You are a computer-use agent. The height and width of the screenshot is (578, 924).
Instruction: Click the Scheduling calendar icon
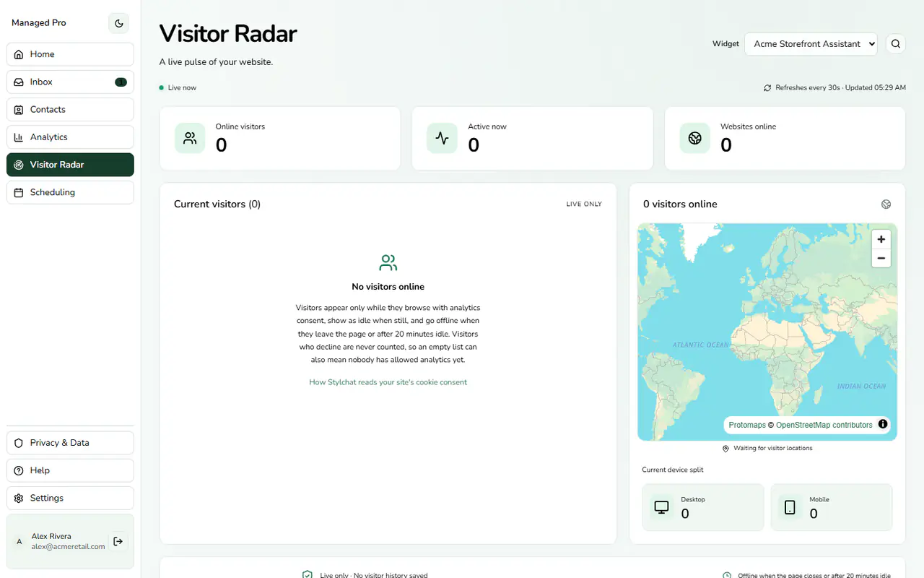[19, 192]
